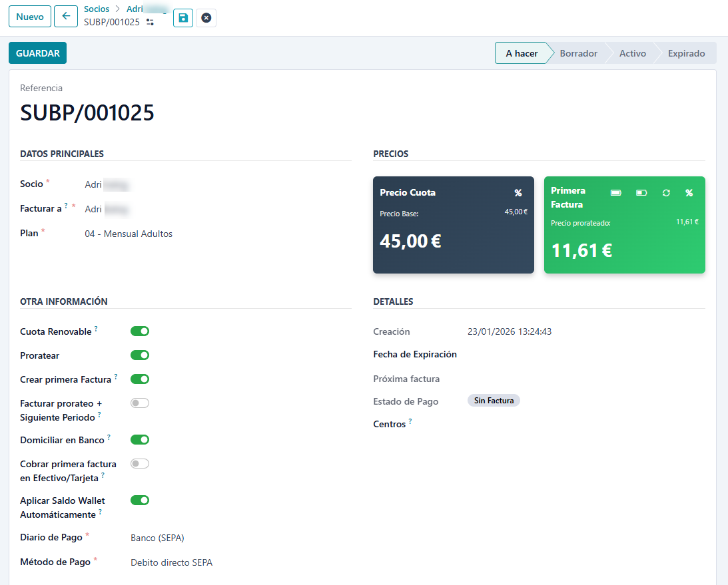The image size is (728, 585).
Task: Select the Borrador status stage
Action: click(x=578, y=53)
